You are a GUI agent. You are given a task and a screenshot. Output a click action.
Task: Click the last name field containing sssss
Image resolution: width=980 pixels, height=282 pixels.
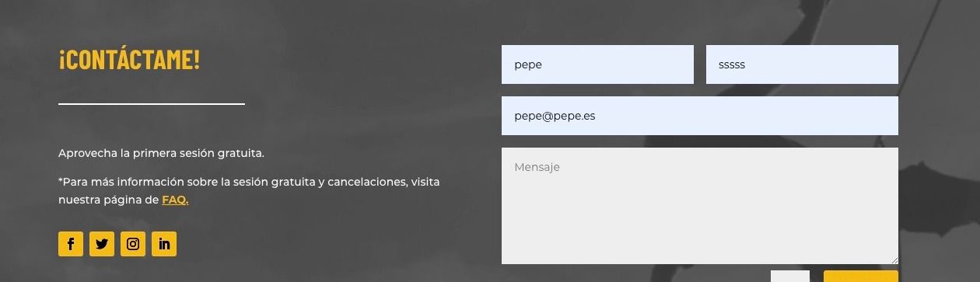point(802,64)
